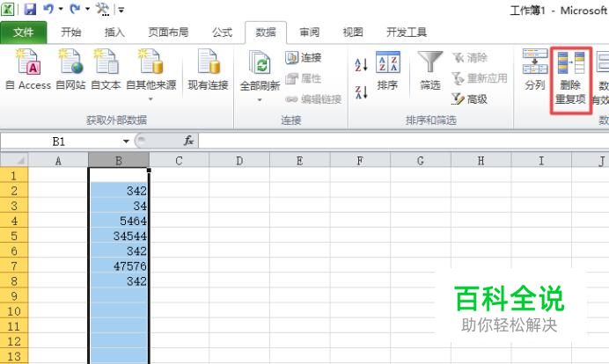Select column C header
Image resolution: width=609 pixels, height=364 pixels.
pyautogui.click(x=179, y=160)
